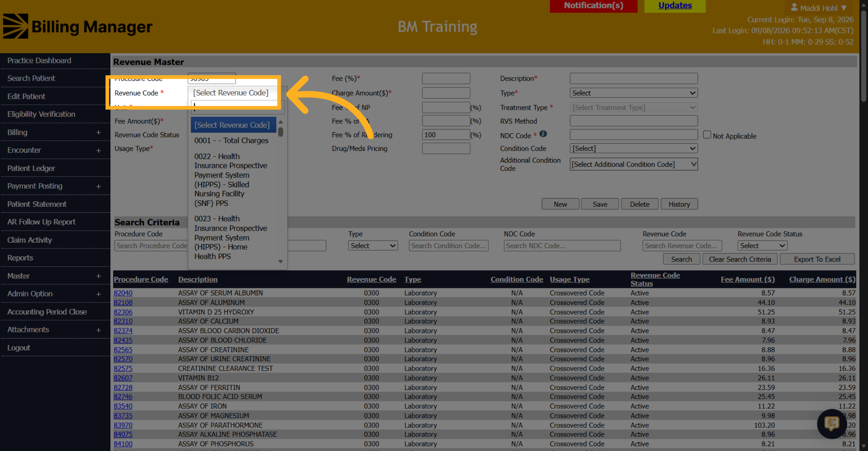Open the chat support bubble icon

[831, 424]
